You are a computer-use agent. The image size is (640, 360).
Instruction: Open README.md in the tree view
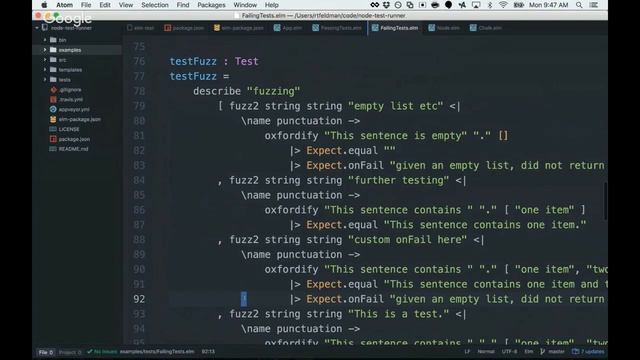(x=73, y=149)
